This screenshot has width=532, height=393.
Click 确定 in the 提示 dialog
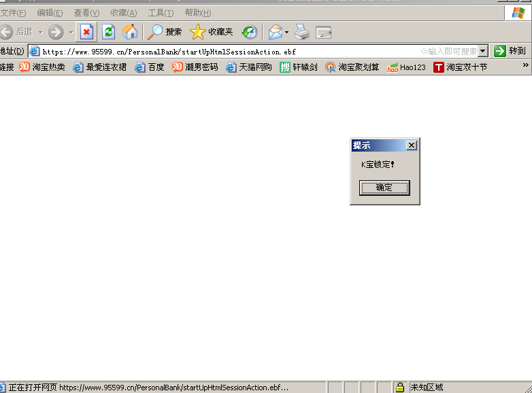coord(384,188)
